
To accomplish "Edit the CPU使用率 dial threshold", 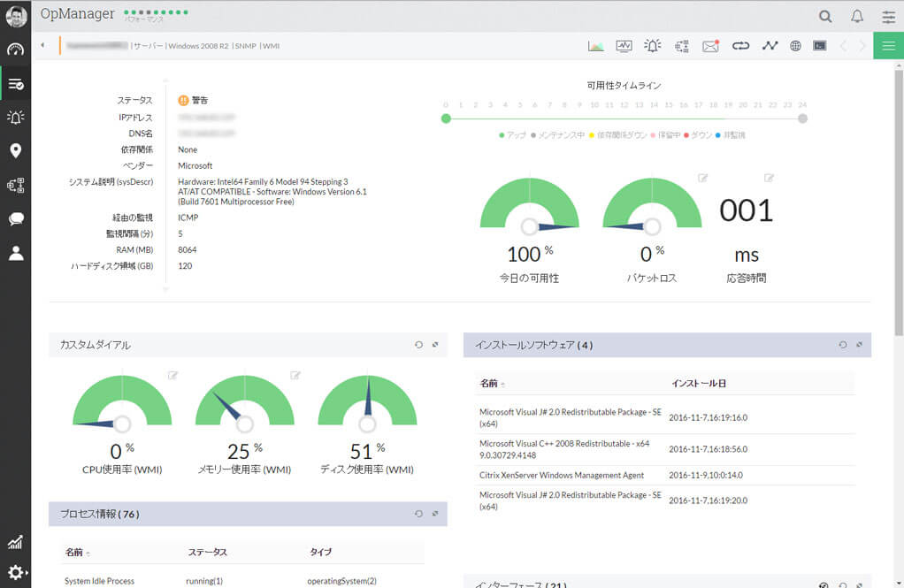I will click(172, 375).
